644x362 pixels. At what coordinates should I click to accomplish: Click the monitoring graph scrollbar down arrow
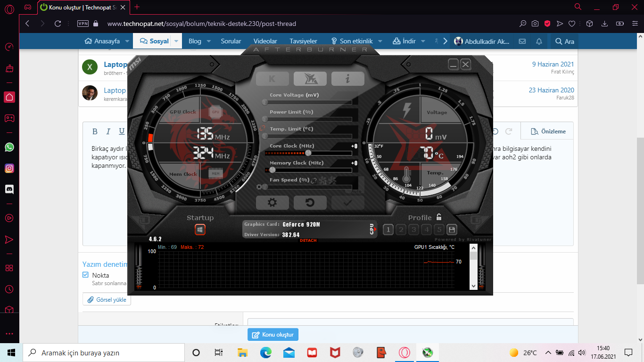click(x=473, y=286)
